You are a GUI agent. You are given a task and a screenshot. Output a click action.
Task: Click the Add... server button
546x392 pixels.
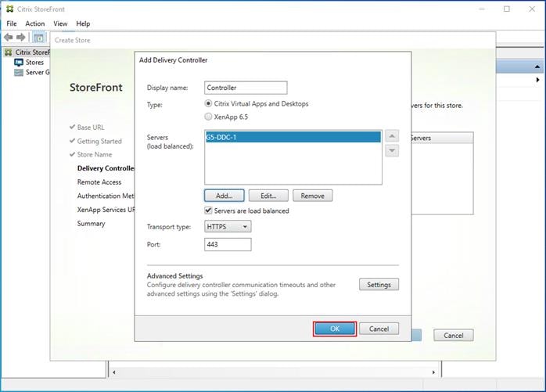tap(225, 196)
